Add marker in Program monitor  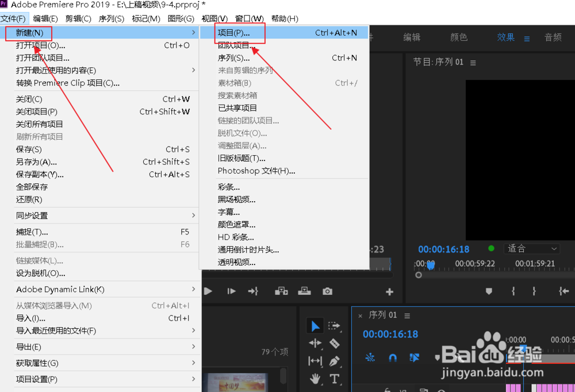point(489,291)
